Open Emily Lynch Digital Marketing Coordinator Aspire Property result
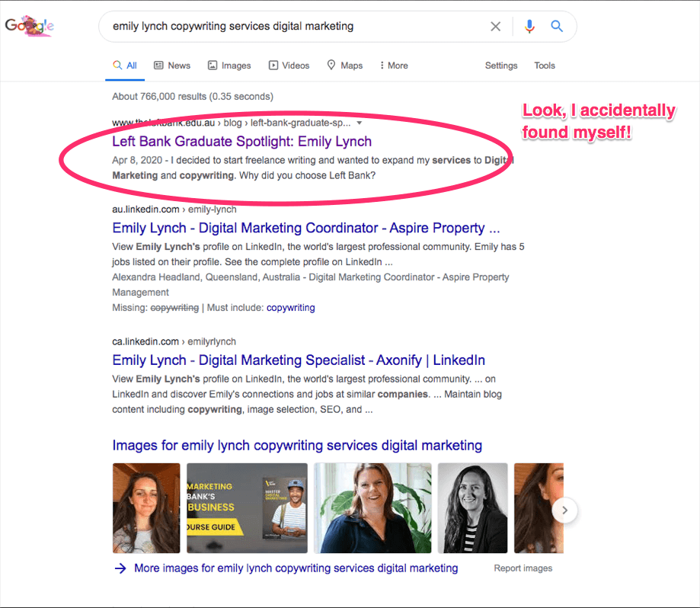 (x=305, y=228)
